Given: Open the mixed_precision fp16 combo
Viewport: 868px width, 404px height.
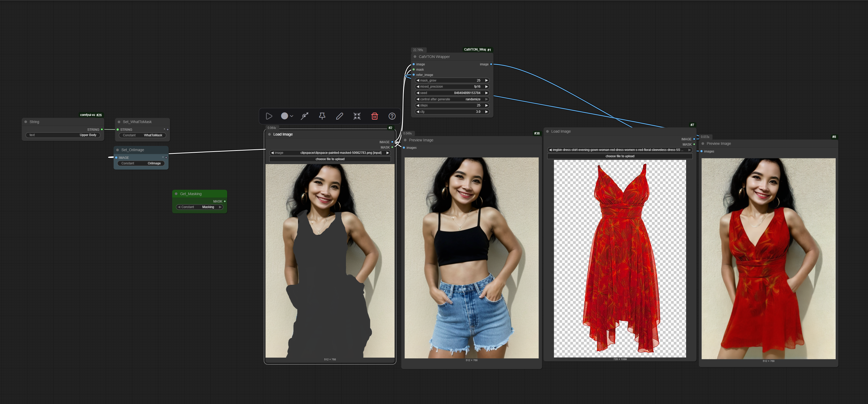Looking at the screenshot, I should (x=452, y=87).
